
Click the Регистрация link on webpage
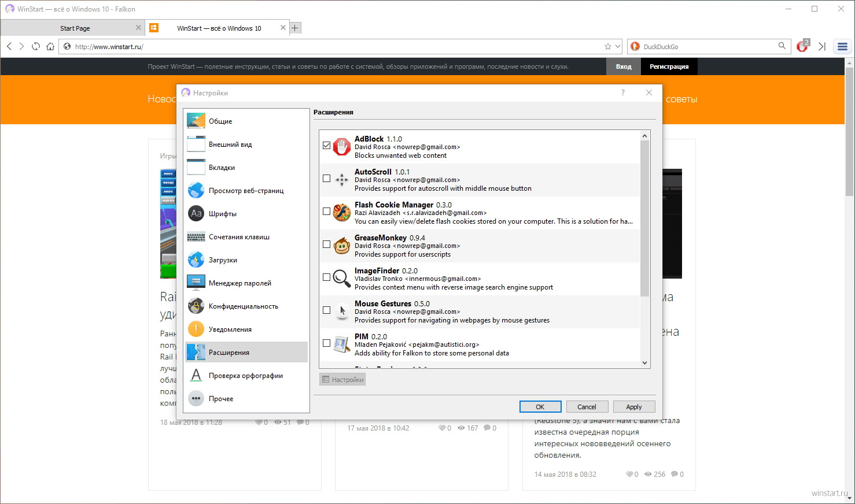click(669, 66)
